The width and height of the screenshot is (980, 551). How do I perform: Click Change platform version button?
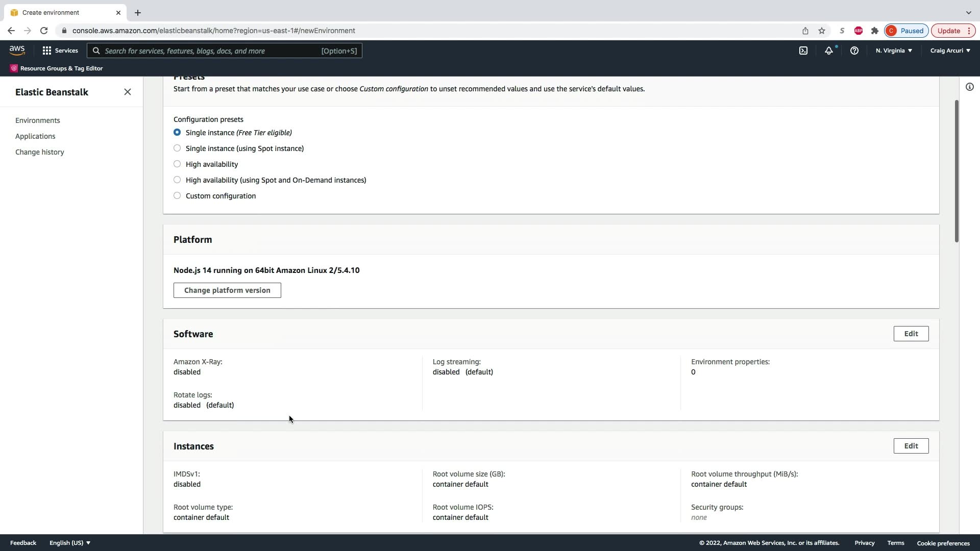[x=227, y=290]
